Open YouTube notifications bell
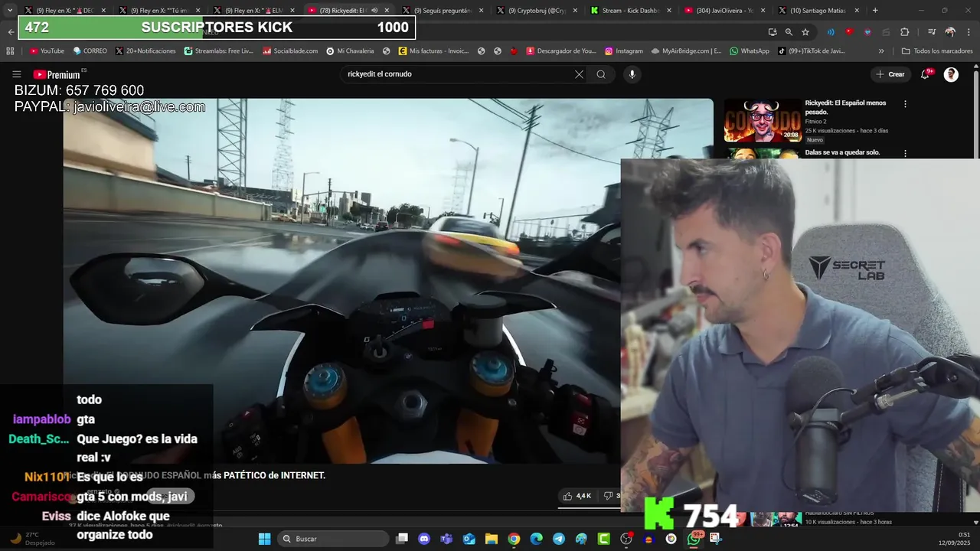This screenshot has height=551, width=980. coord(925,74)
